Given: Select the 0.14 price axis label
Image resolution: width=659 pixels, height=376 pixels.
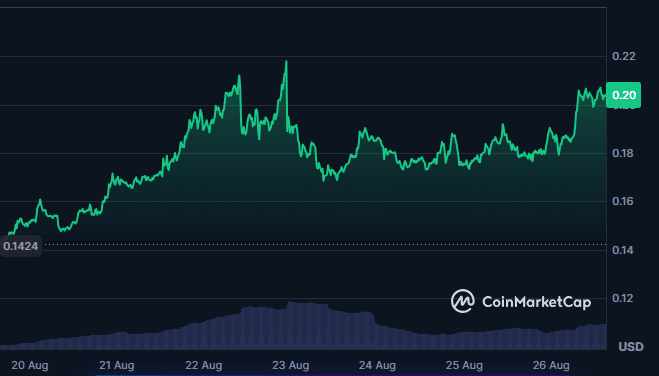Looking at the screenshot, I should 624,250.
